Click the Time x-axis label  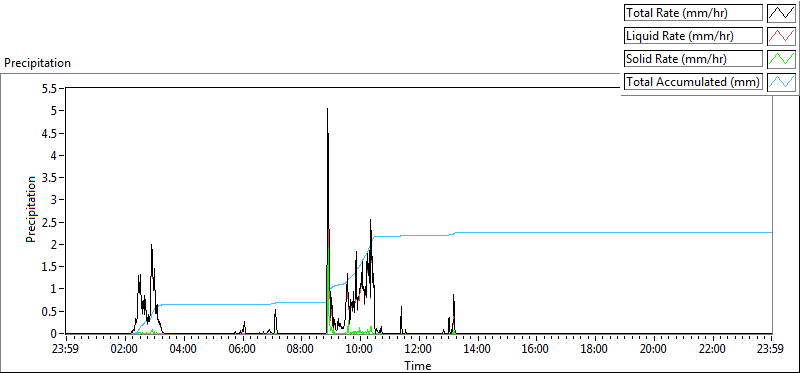[x=418, y=365]
